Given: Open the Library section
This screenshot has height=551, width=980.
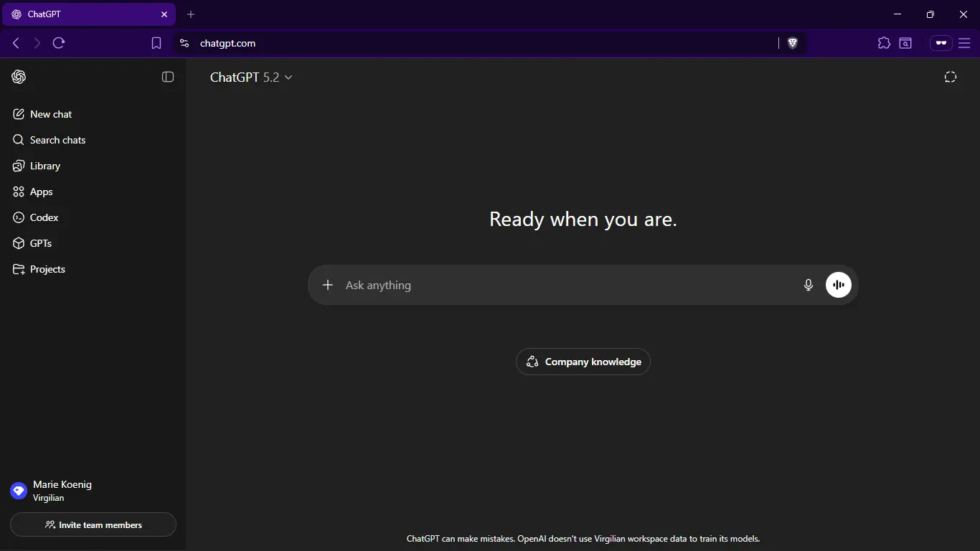Looking at the screenshot, I should 93,166.
